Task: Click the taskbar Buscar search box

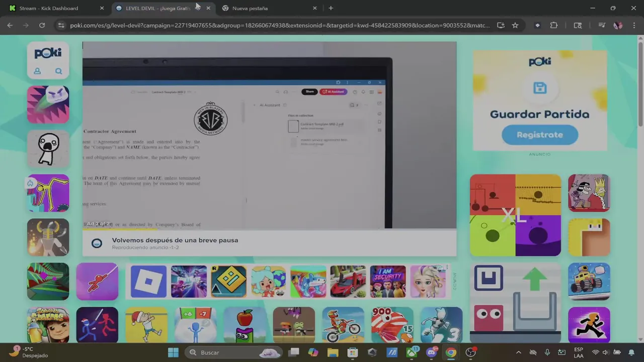Action: (x=234, y=352)
